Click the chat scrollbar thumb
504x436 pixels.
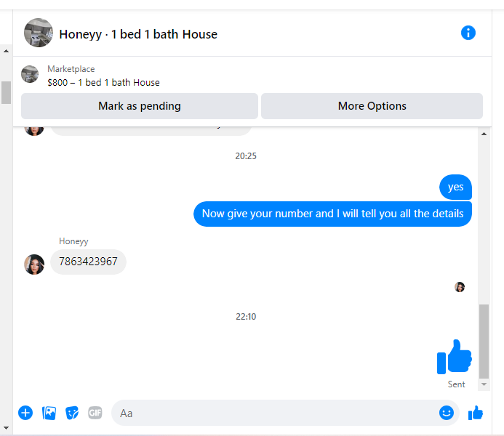pos(484,342)
